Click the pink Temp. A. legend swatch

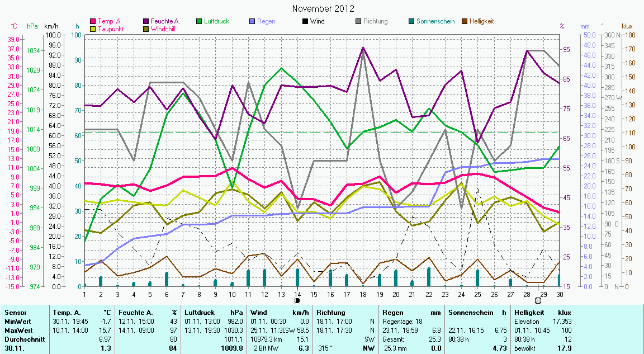93,22
